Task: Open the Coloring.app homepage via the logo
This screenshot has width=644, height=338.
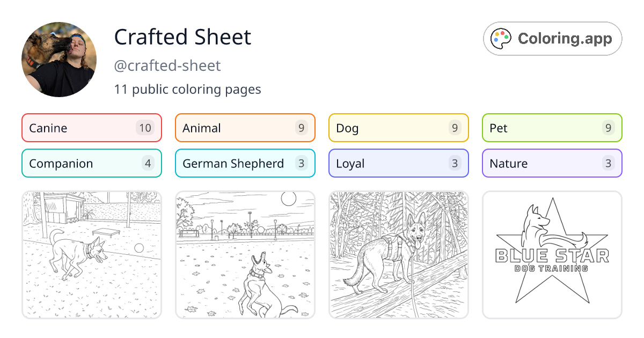Action: 552,38
